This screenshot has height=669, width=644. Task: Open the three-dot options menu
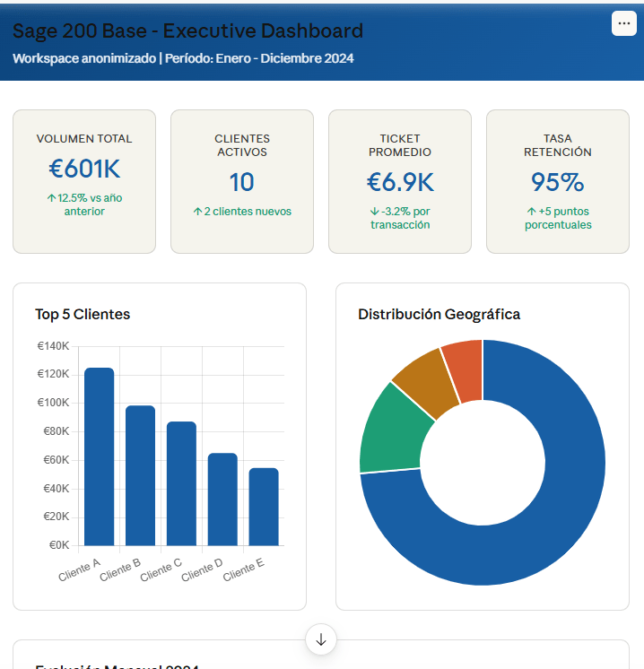tap(624, 23)
